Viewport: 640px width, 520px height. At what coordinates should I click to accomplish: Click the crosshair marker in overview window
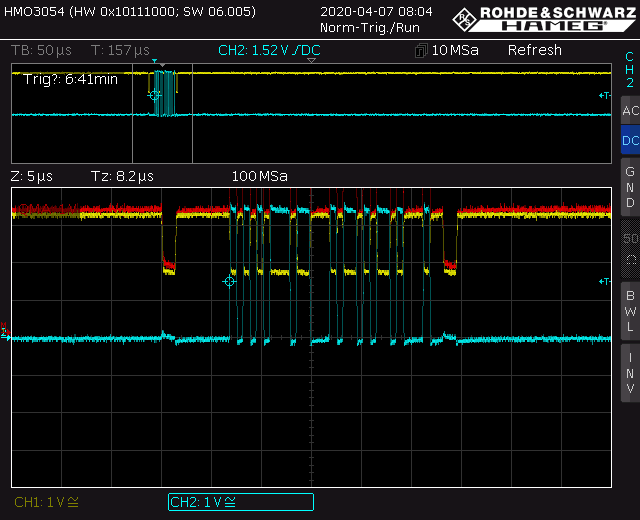154,95
